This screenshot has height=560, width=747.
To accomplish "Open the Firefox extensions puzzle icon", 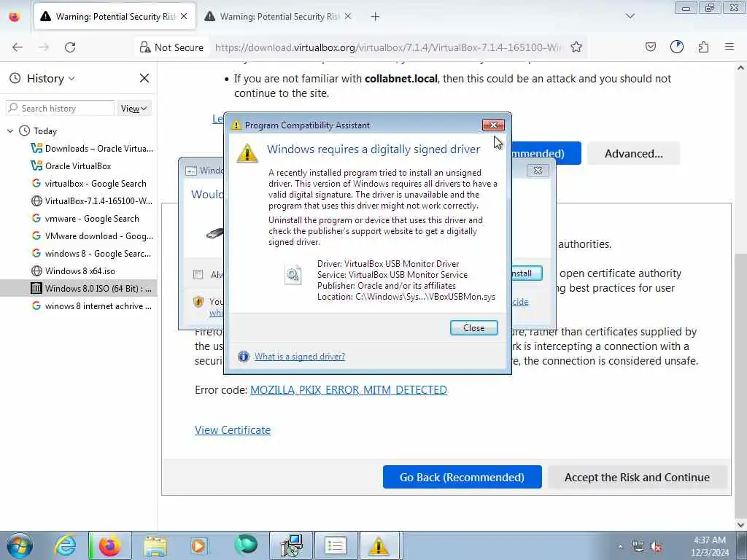I will 704,47.
